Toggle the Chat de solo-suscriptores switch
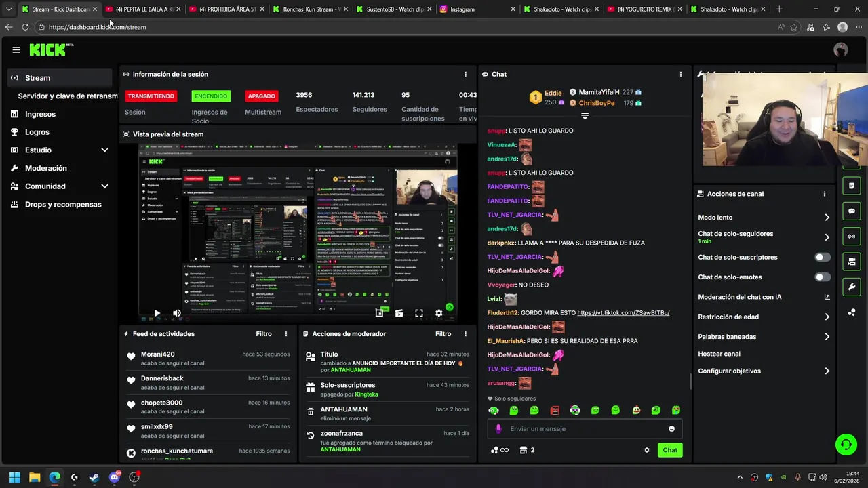 click(x=823, y=258)
